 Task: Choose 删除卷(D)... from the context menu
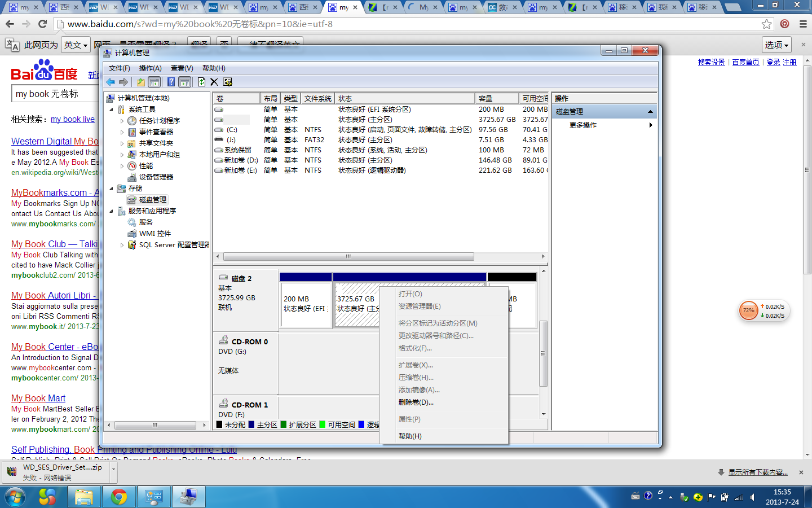pos(416,402)
